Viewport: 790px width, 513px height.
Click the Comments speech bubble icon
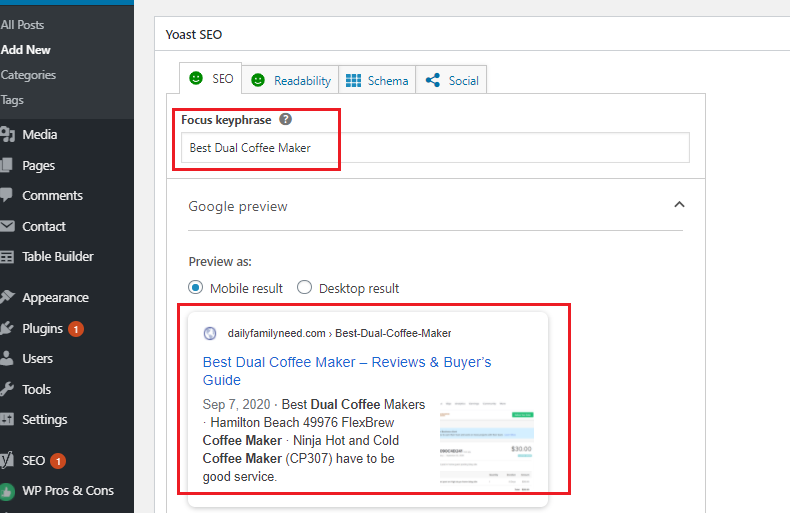7,195
